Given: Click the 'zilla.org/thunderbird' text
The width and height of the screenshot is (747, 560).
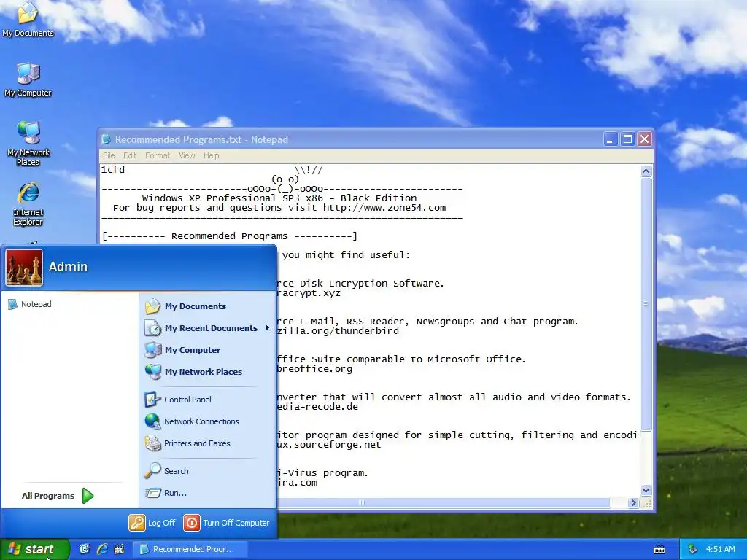Looking at the screenshot, I should tap(338, 331).
